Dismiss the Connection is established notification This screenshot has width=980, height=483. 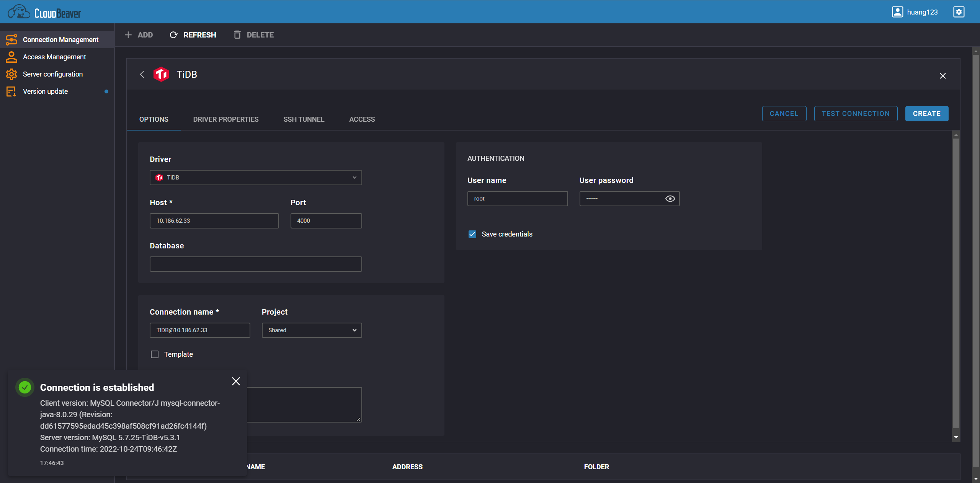(236, 381)
